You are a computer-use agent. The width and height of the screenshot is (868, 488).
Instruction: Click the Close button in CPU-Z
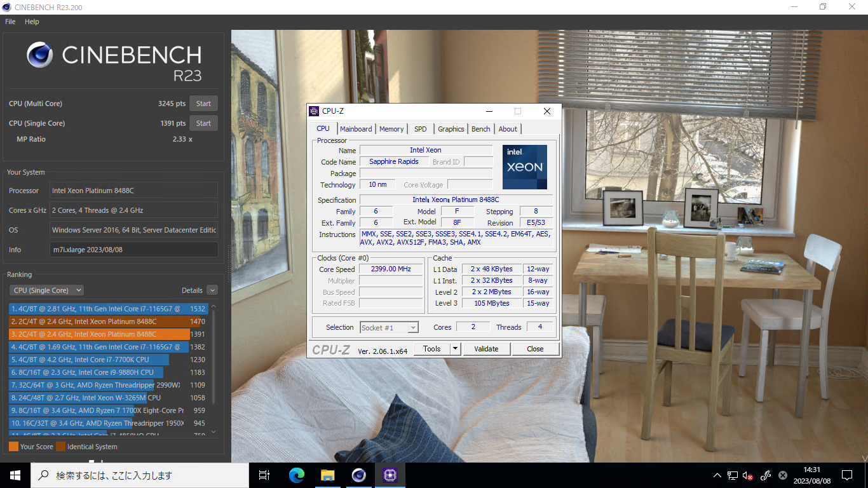pos(535,349)
